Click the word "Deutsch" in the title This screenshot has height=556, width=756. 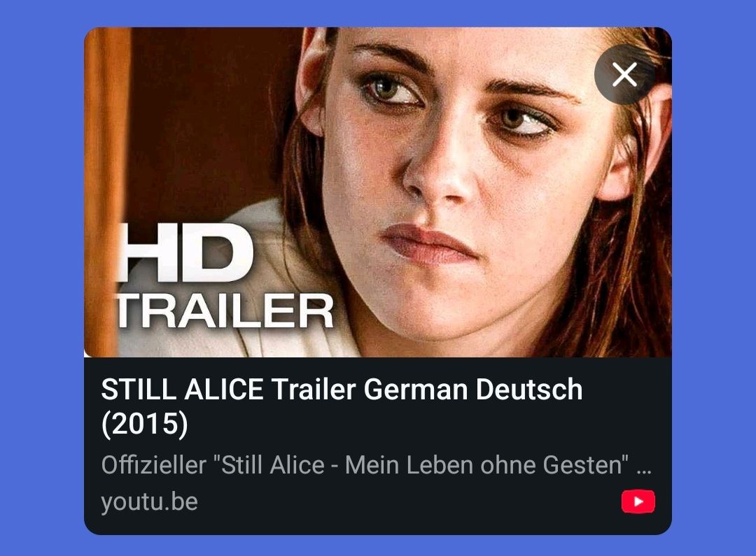pos(529,390)
